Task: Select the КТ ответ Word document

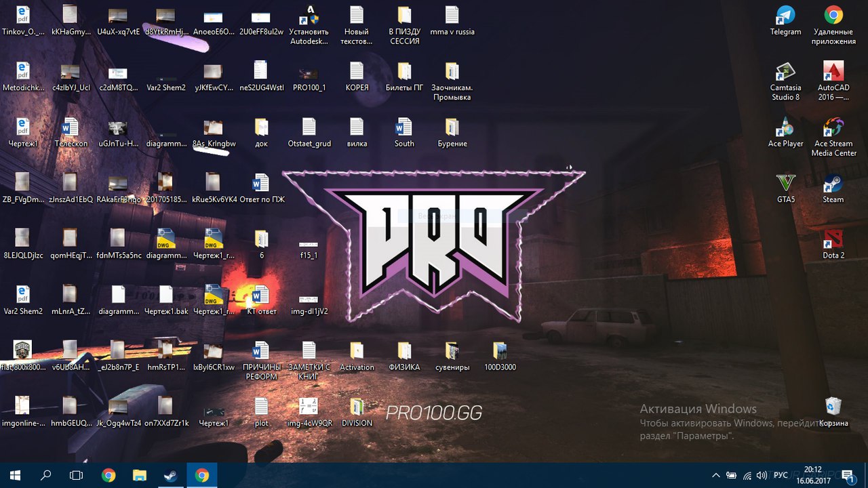Action: (261, 300)
